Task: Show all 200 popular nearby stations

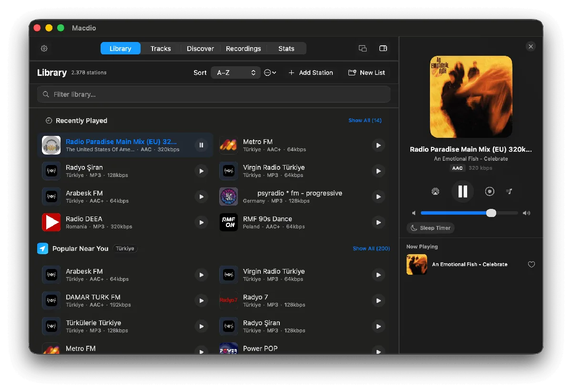Action: coord(371,248)
